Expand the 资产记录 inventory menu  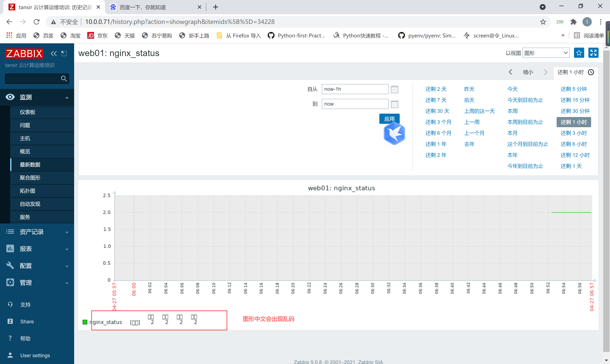point(37,232)
